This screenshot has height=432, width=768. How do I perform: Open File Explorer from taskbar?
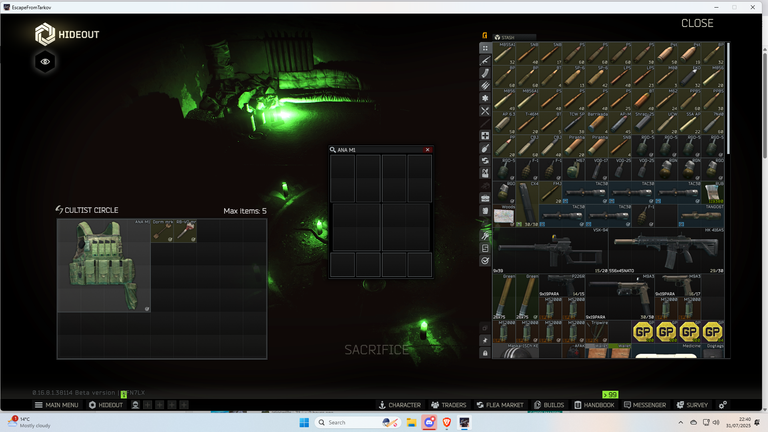click(411, 422)
